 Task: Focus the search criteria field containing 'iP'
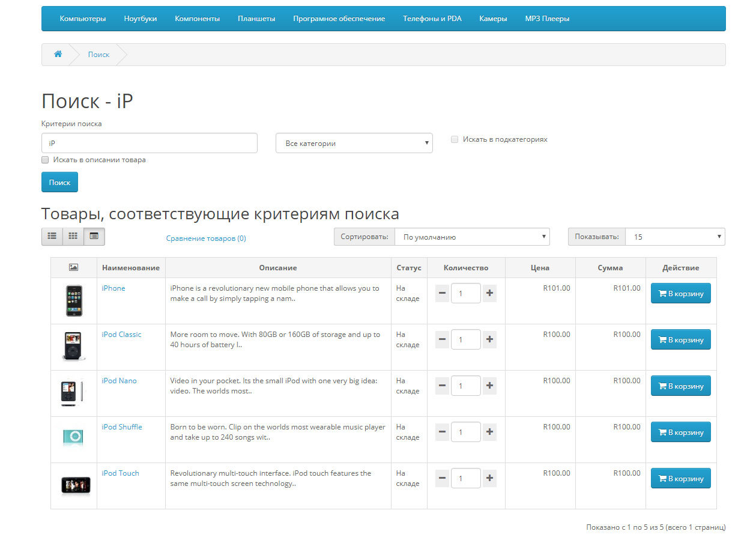[x=150, y=143]
